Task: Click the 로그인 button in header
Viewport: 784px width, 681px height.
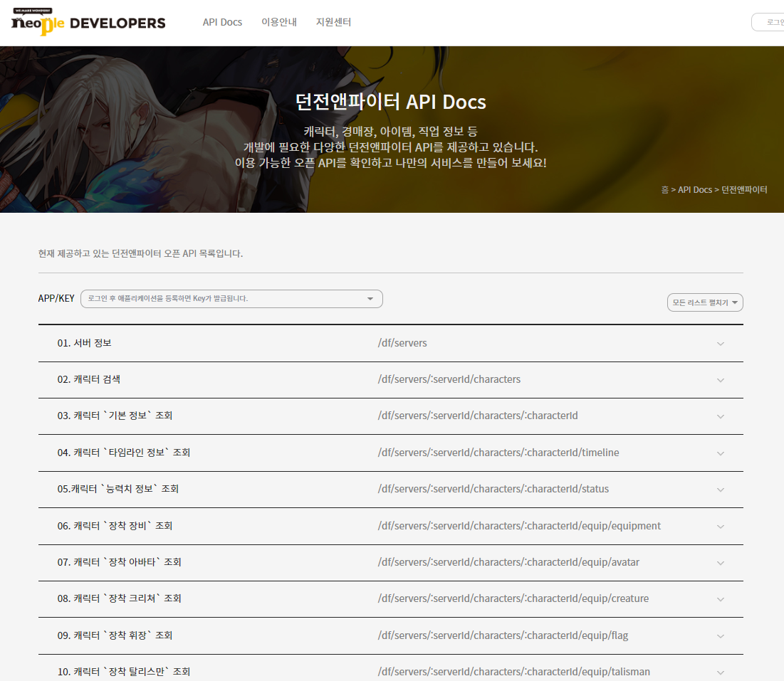Action: pos(768,22)
